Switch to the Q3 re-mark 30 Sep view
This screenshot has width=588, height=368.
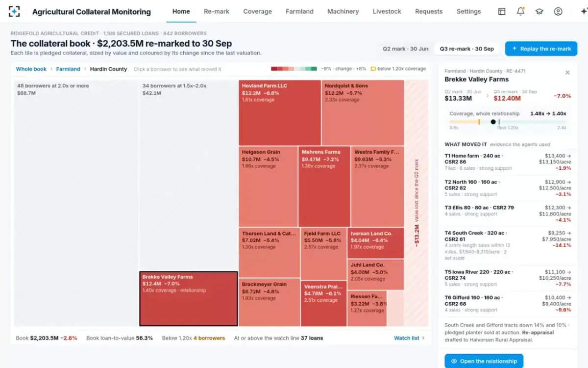[466, 49]
